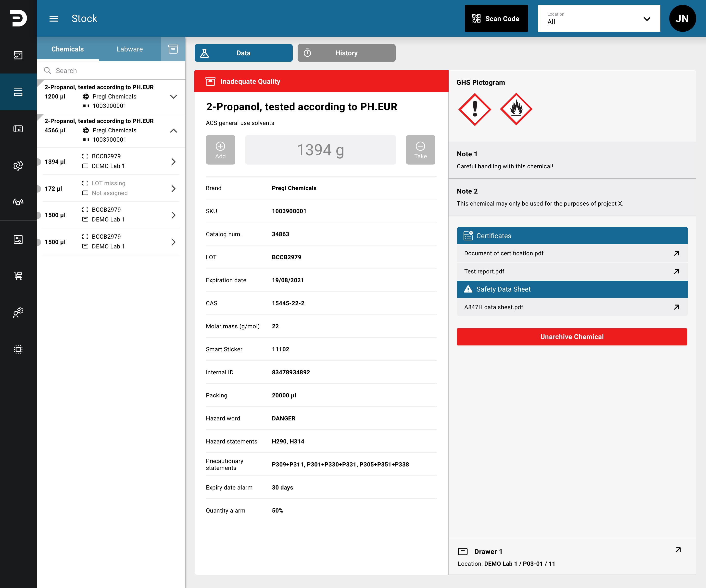The width and height of the screenshot is (706, 588).
Task: Switch to the History tab
Action: 346,53
